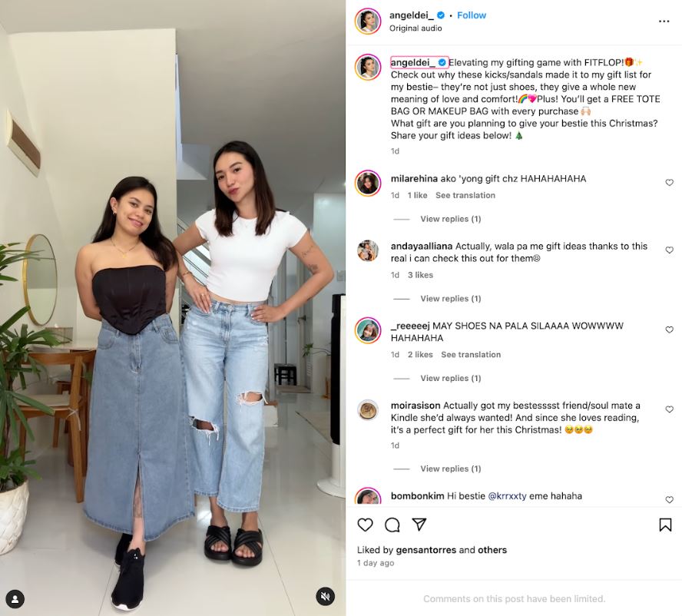Share post via paper plane icon

(x=419, y=524)
